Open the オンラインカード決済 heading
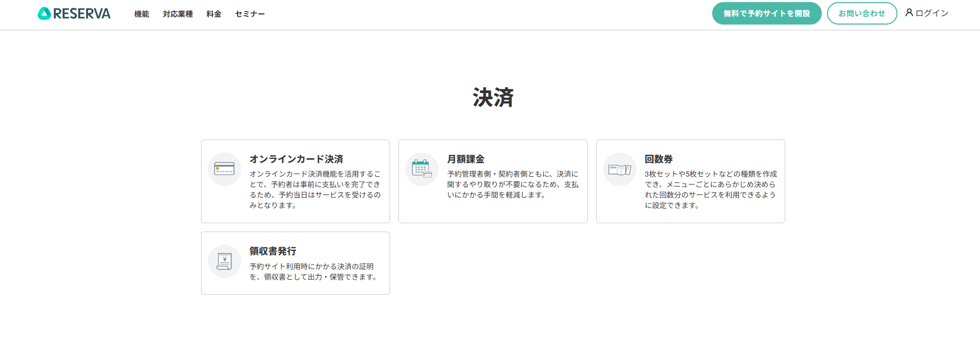The width and height of the screenshot is (980, 346). tap(296, 159)
